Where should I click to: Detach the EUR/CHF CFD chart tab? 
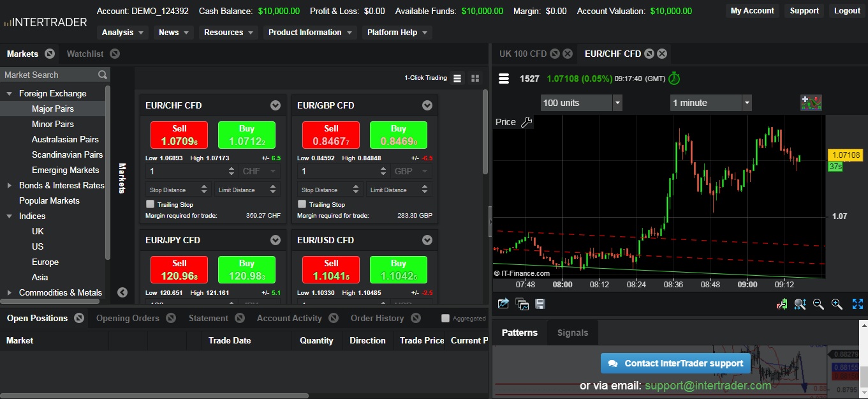click(649, 54)
